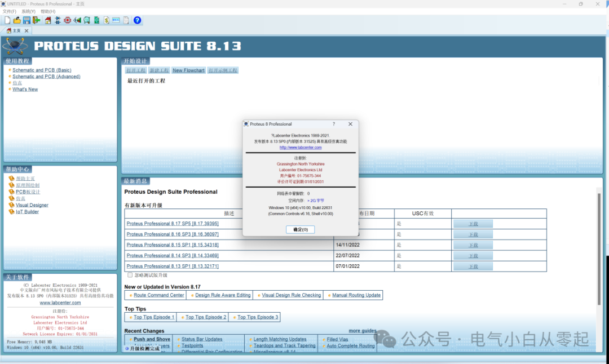This screenshot has height=364, width=609.
Task: Click the 新建工程 button
Action: (x=159, y=70)
